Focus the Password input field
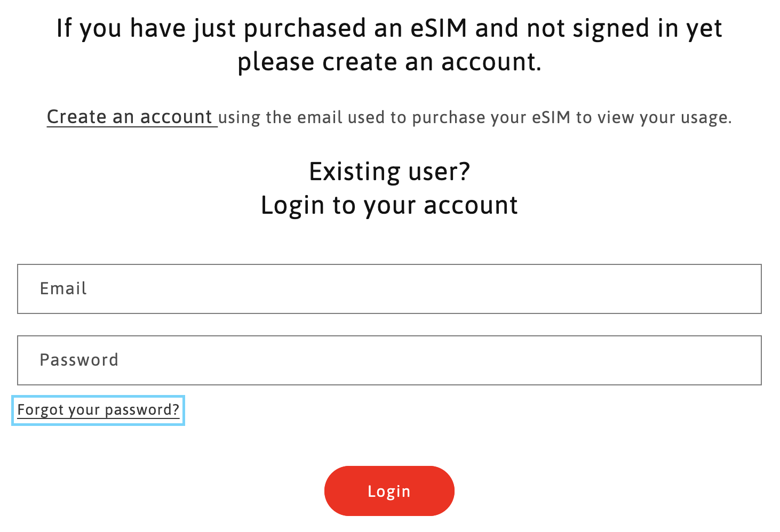780x532 pixels. click(x=389, y=360)
